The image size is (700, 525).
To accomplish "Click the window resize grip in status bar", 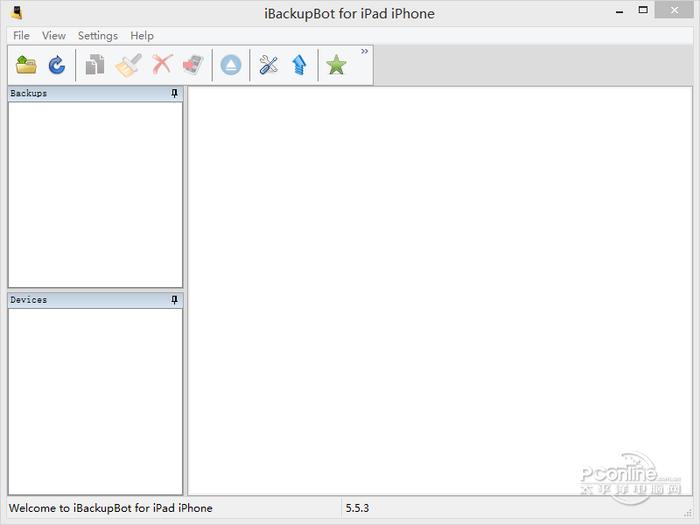I will (688, 514).
